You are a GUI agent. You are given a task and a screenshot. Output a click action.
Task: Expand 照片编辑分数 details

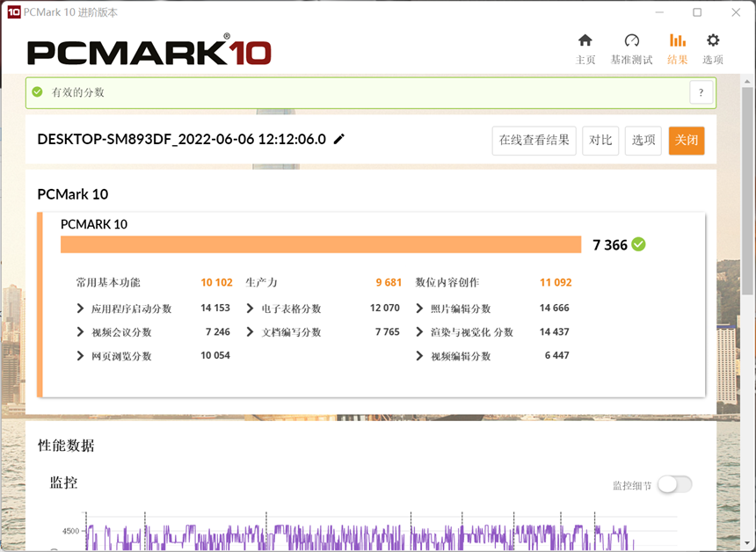pyautogui.click(x=419, y=308)
